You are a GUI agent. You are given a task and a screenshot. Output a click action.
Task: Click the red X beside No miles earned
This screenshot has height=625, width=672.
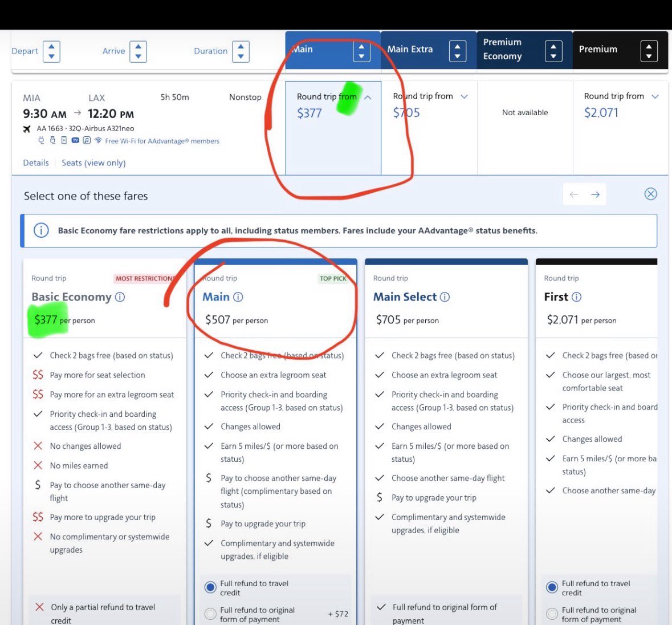coord(38,465)
